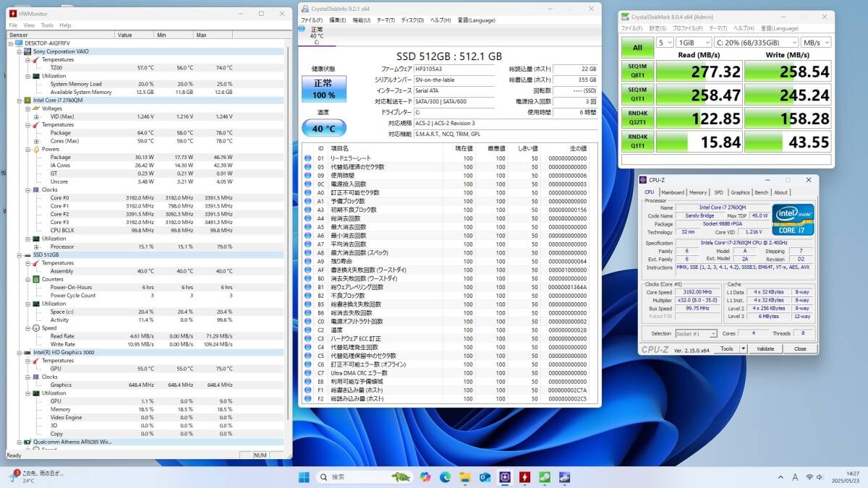Click the Qualcomm Atheros AR9285 adapter icon
Screen dimensions: 868x488
tap(27, 441)
